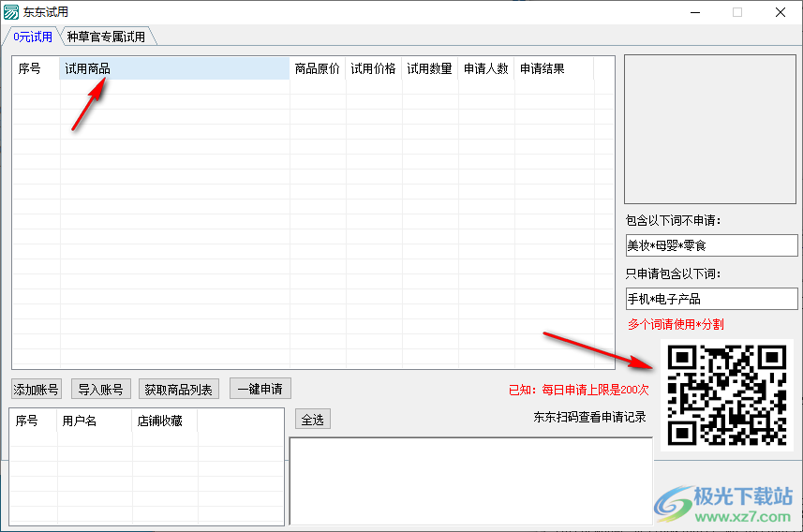803x532 pixels.
Task: Click the empty product preview panel
Action: [x=710, y=129]
